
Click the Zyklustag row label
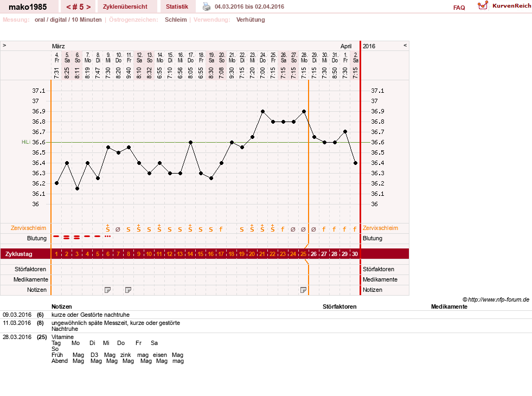[x=19, y=254]
